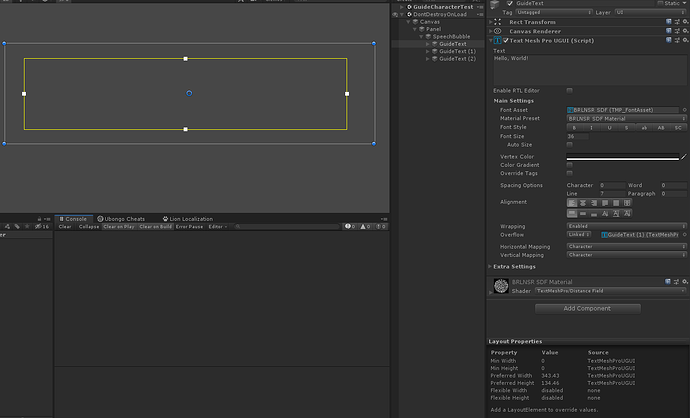690x418 pixels.
Task: Open the vertex color eyedropper tool
Action: click(x=684, y=157)
